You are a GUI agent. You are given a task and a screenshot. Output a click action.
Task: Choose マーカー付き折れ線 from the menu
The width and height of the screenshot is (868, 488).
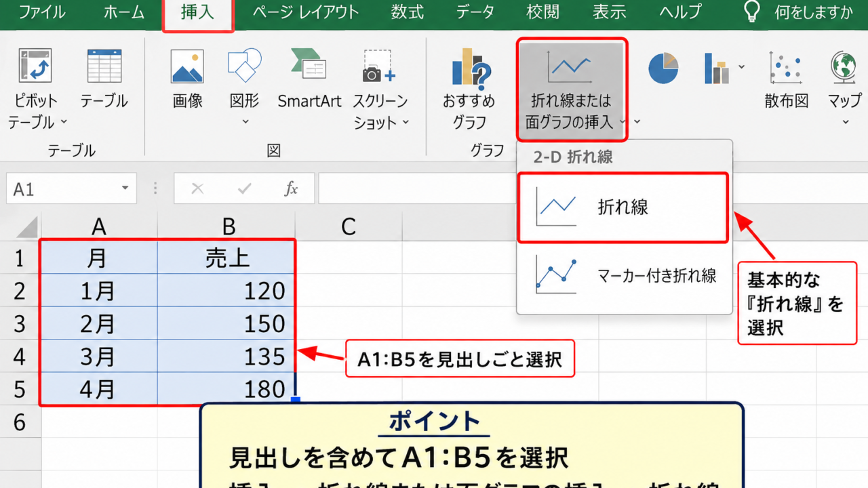[624, 274]
